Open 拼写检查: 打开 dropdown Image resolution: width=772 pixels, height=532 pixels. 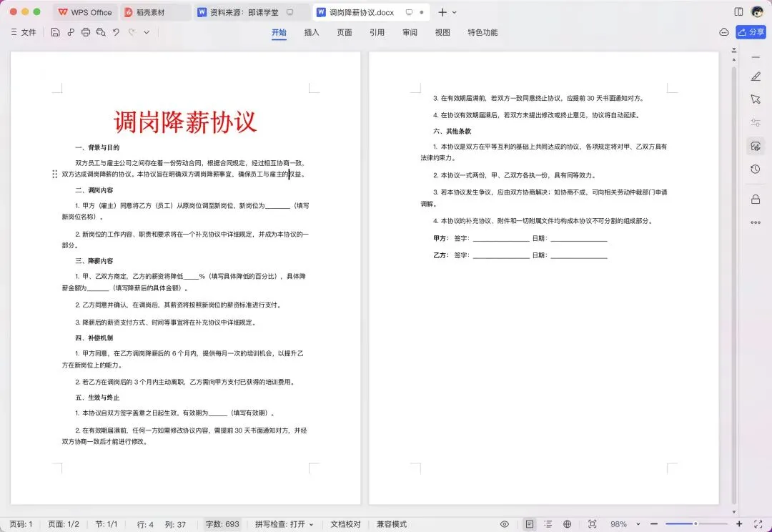[284, 524]
